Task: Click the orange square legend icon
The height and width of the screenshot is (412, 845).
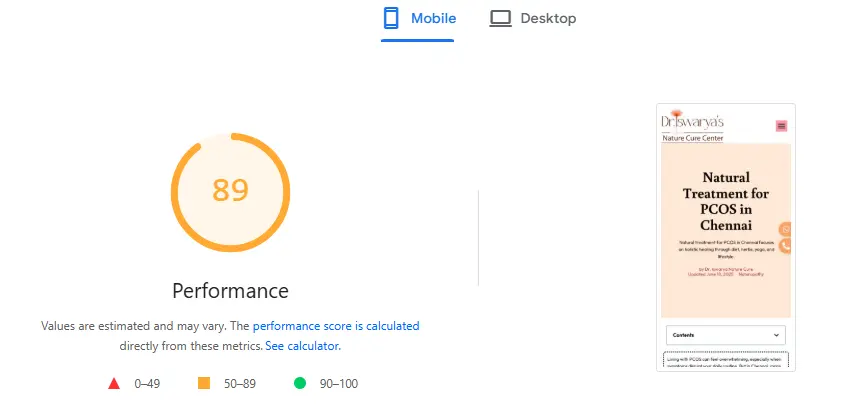Action: click(204, 383)
